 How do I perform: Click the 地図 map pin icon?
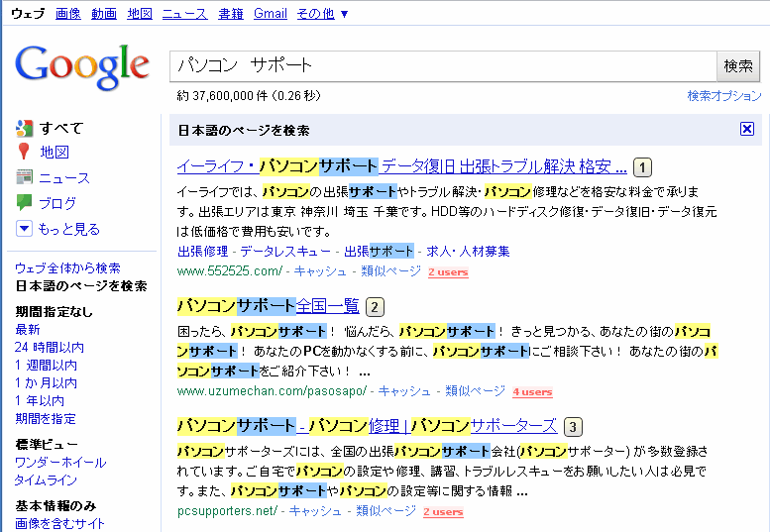(x=25, y=152)
